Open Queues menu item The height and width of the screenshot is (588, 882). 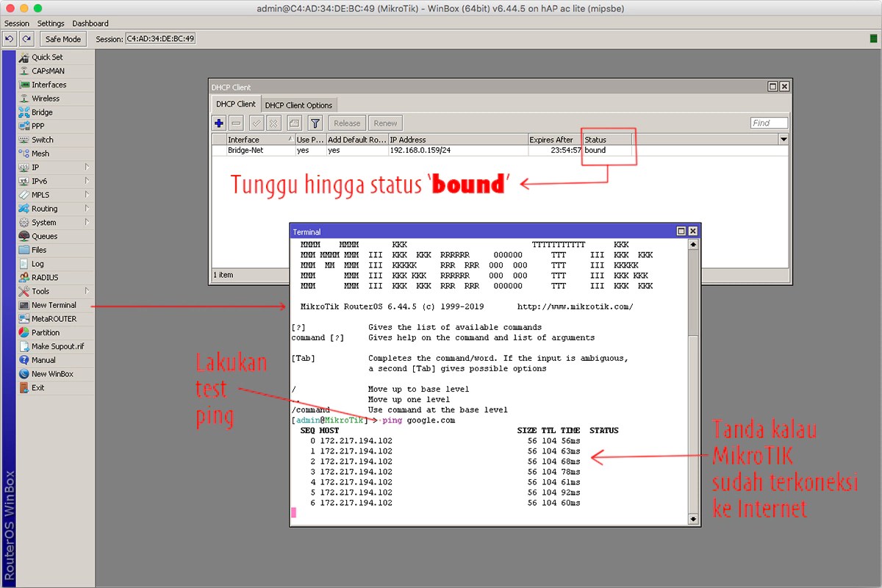click(x=56, y=236)
